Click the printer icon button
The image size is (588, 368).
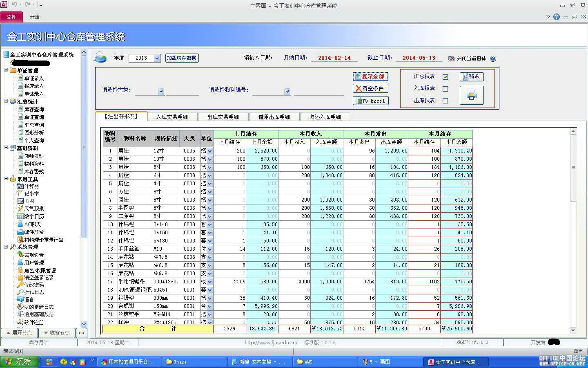[x=472, y=95]
